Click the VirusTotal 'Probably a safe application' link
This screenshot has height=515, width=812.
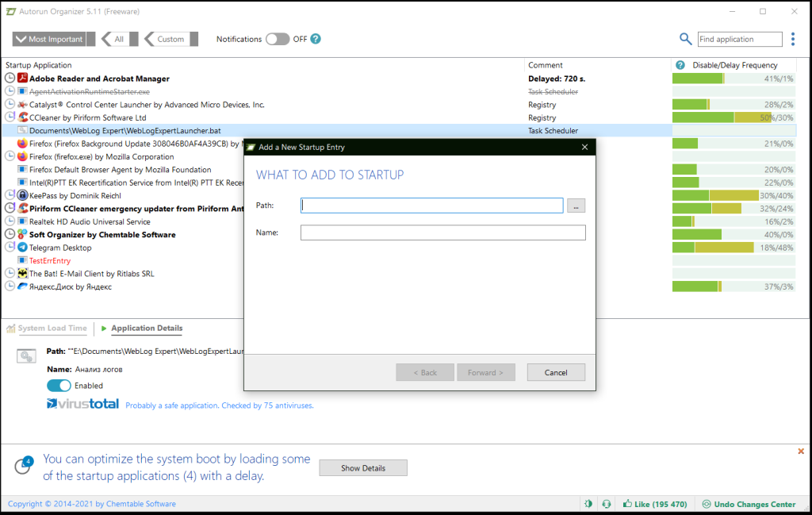[220, 405]
